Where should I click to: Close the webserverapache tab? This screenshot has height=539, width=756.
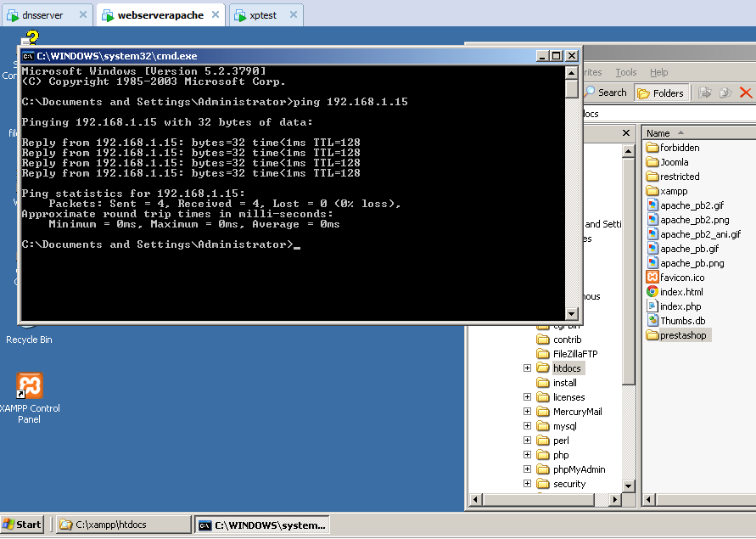coord(216,14)
